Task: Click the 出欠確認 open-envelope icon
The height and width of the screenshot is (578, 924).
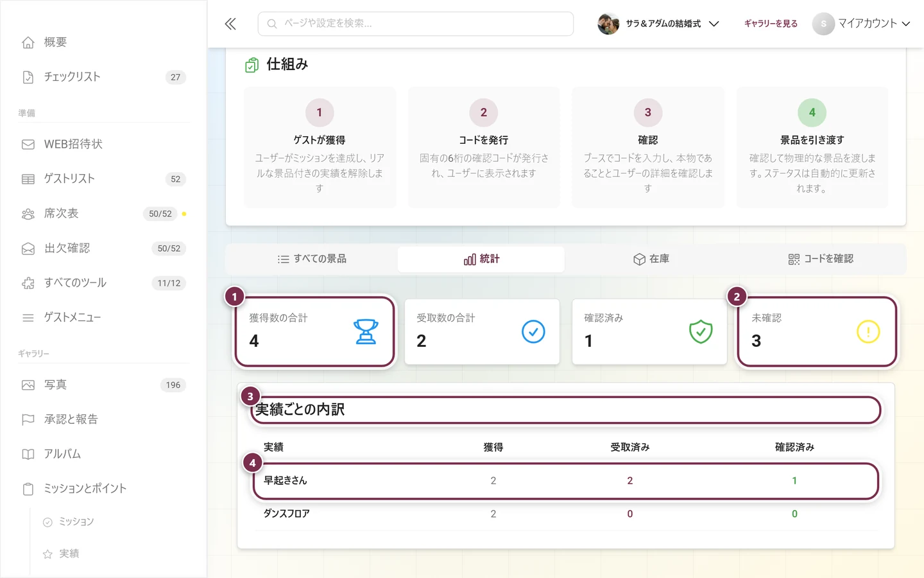Action: [x=28, y=249]
